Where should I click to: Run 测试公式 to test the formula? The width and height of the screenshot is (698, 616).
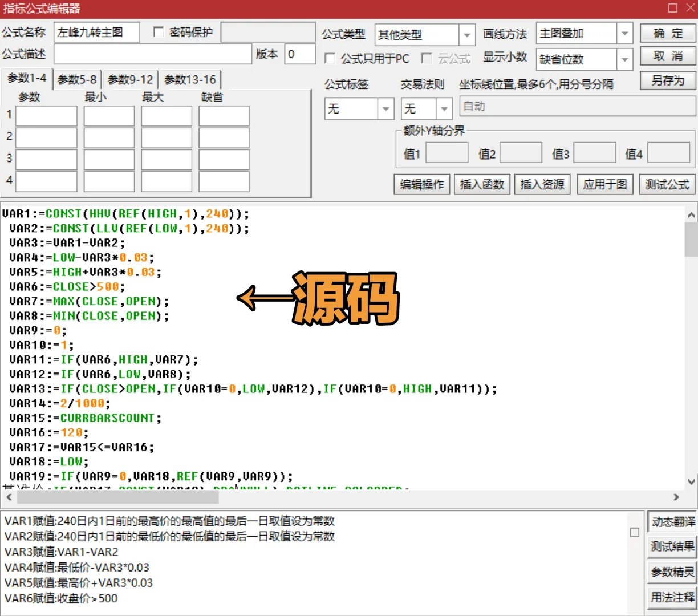click(x=667, y=184)
